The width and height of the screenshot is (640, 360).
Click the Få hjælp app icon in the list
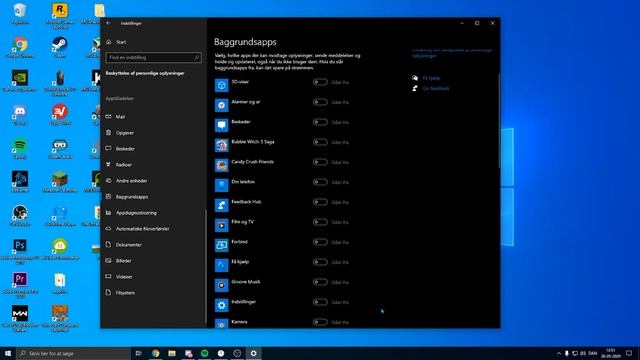click(222, 265)
